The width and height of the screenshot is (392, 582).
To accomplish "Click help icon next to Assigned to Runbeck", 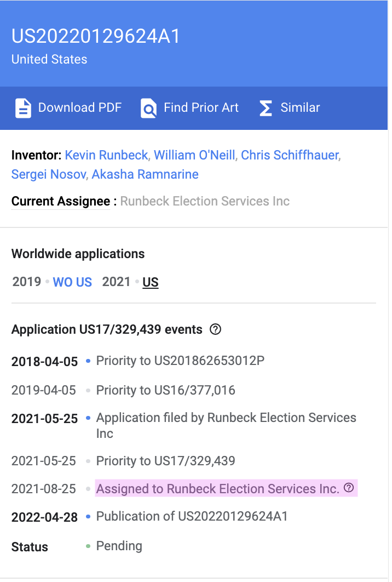I will (349, 488).
